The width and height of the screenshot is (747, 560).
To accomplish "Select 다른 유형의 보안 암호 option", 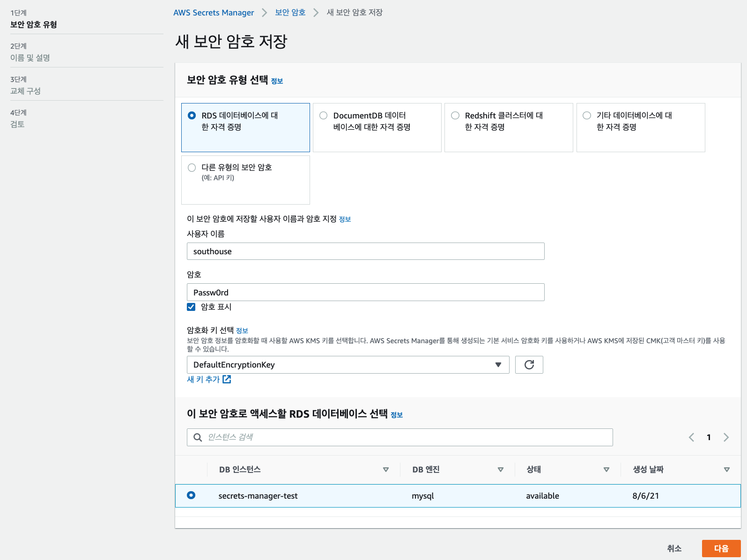I will tap(192, 168).
